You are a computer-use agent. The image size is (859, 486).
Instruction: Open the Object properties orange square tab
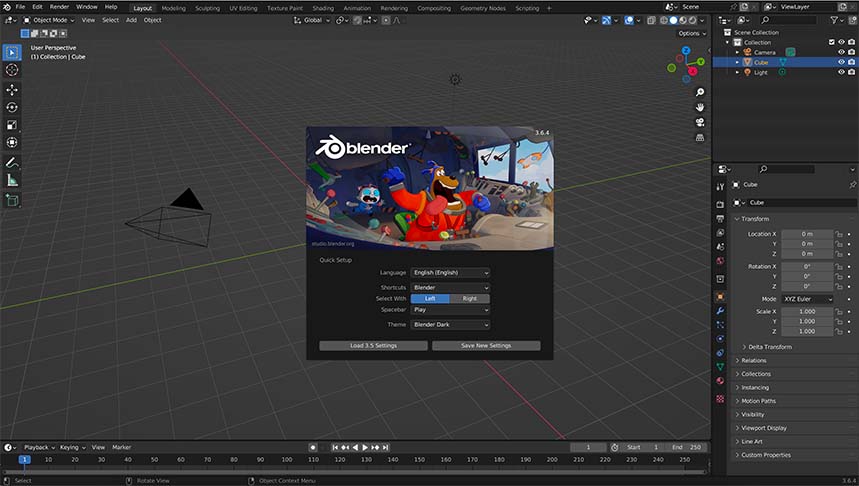pos(720,296)
